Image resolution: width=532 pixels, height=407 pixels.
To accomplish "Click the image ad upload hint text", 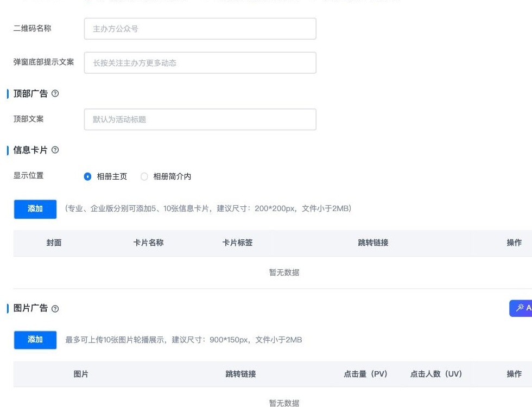I will pyautogui.click(x=183, y=340).
